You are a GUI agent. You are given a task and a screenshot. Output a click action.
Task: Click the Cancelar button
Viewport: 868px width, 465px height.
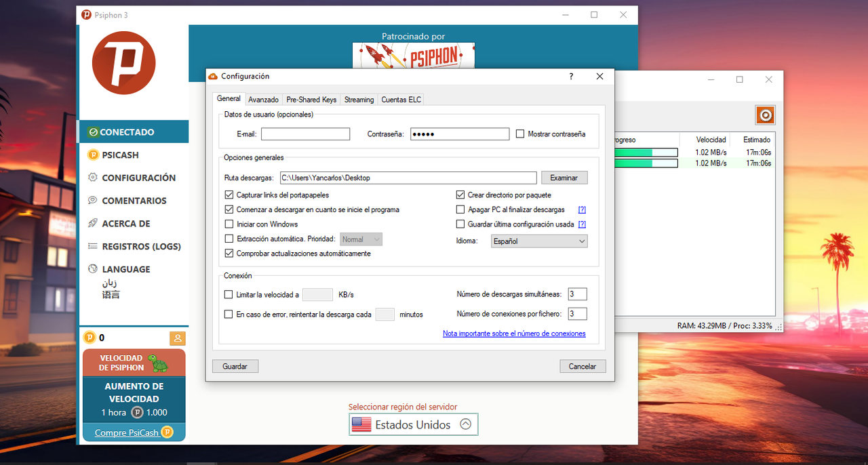click(x=583, y=366)
